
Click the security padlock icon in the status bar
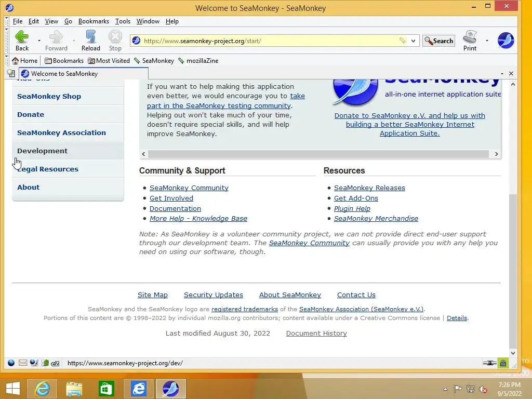[x=503, y=363]
